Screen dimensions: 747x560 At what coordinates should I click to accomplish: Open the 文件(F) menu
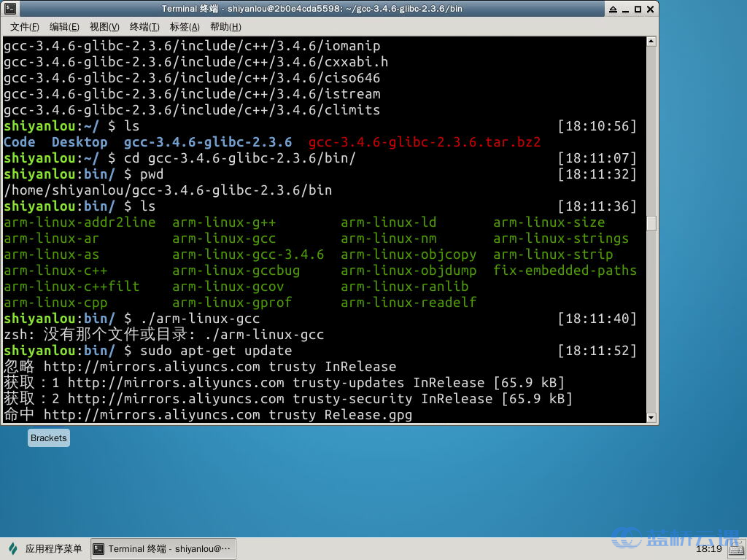(x=24, y=27)
